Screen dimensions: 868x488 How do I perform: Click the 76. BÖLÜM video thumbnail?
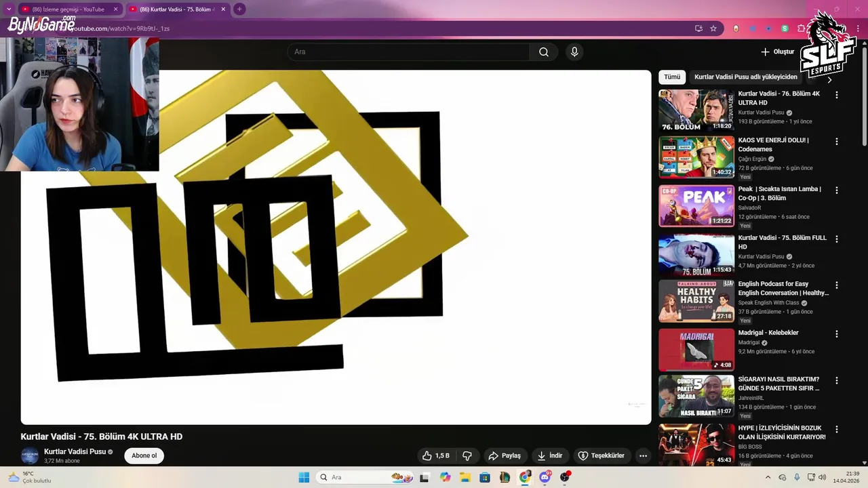pyautogui.click(x=696, y=110)
